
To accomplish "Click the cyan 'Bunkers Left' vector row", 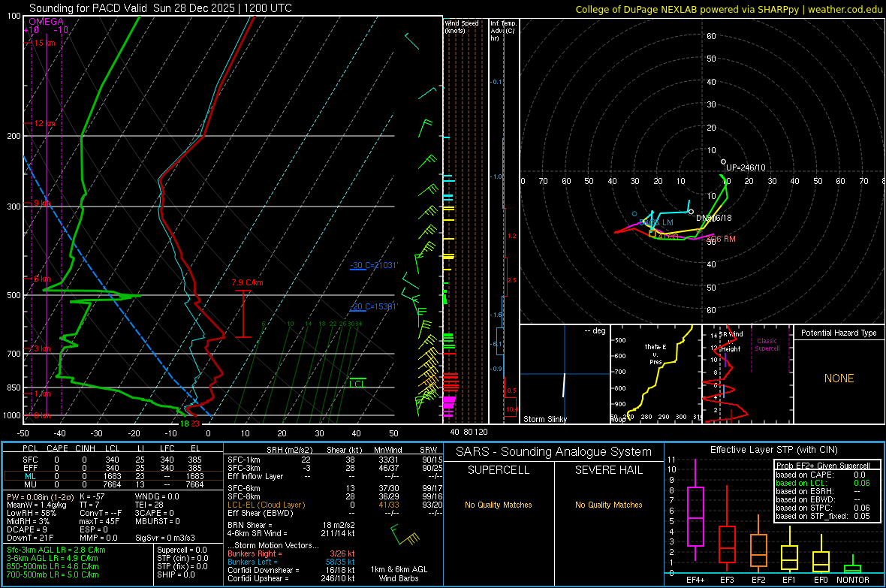I will point(291,562).
